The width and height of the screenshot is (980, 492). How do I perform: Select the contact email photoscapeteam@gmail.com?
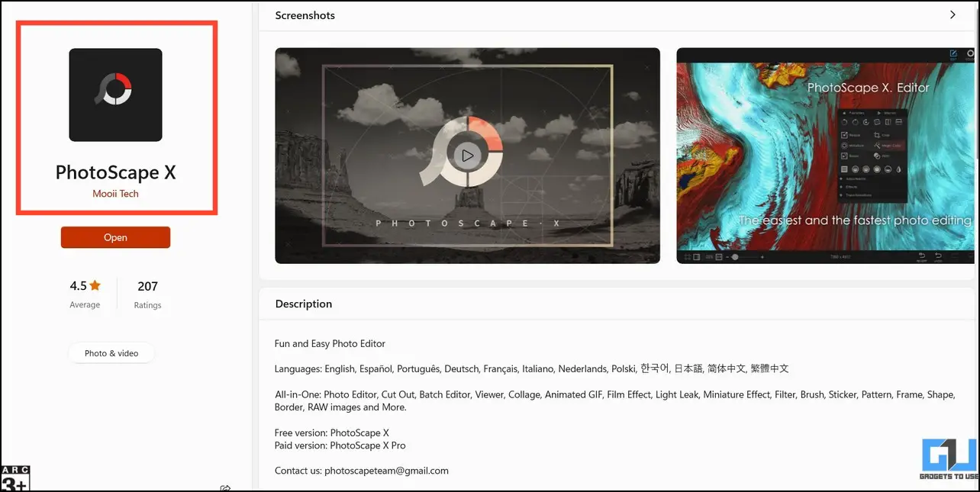coord(386,471)
